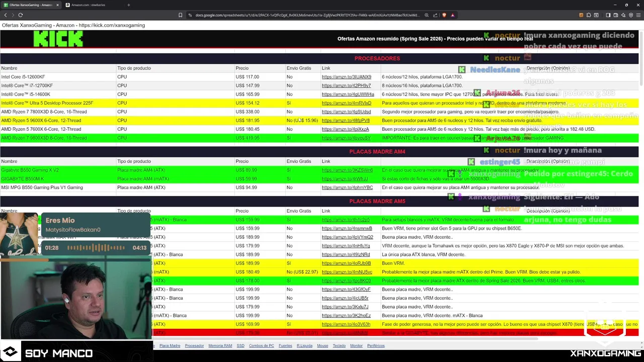Select the Ofertas XanxoGaming browser tab
The height and width of the screenshot is (362, 644).
(30, 5)
